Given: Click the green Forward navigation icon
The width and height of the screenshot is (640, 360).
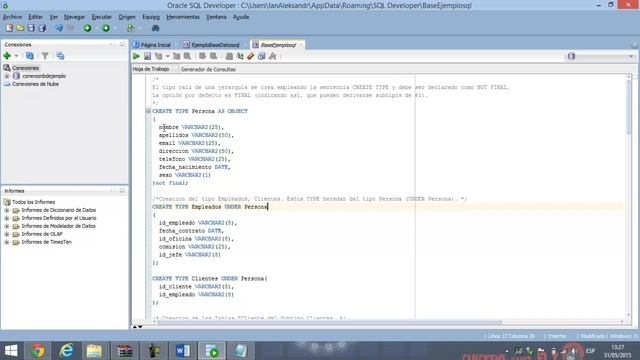Looking at the screenshot, I should [106, 28].
